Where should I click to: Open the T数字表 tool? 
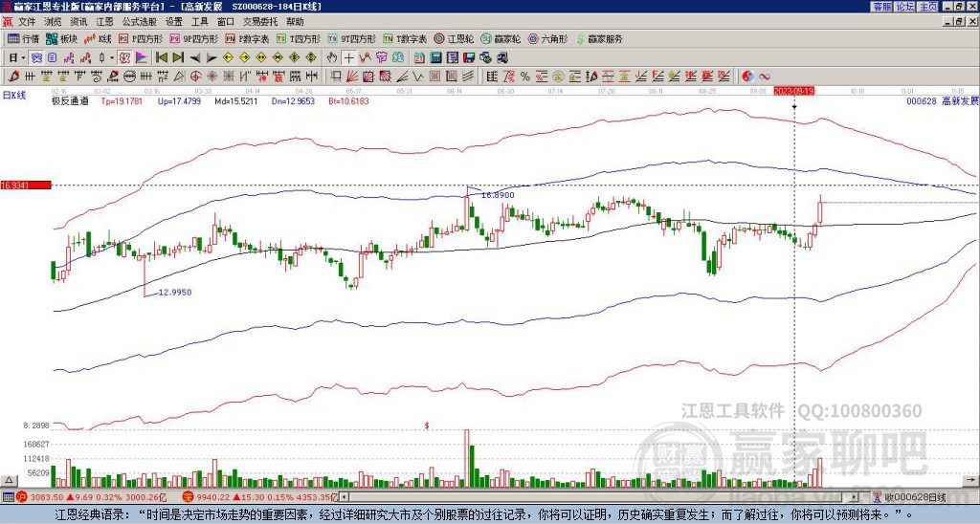405,38
